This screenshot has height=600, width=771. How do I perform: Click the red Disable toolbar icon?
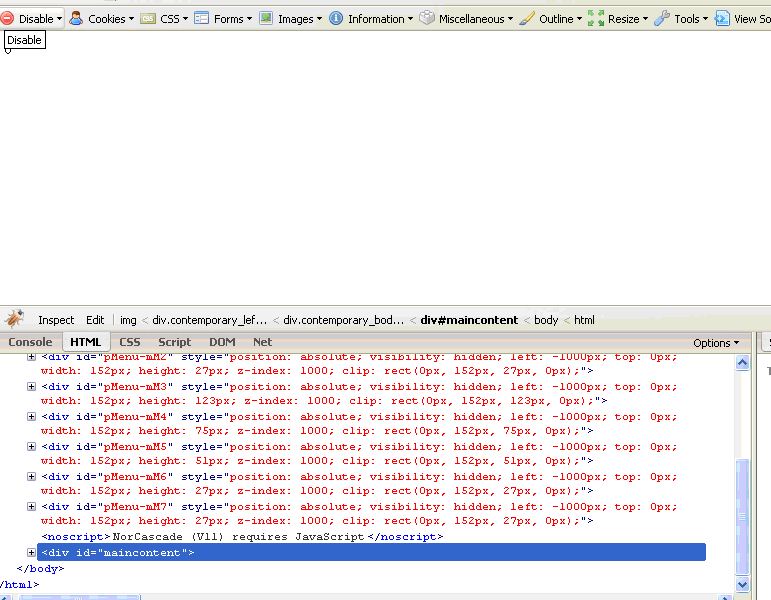pos(8,18)
